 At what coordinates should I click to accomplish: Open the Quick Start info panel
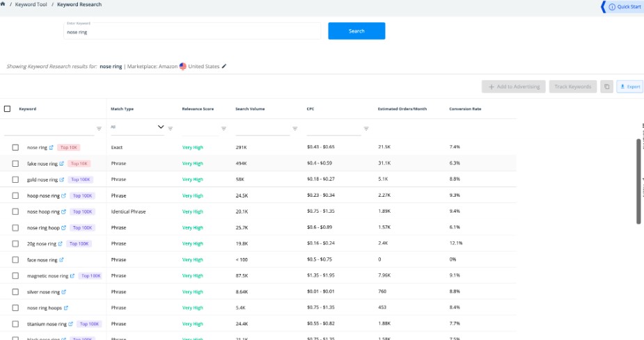(x=625, y=6)
